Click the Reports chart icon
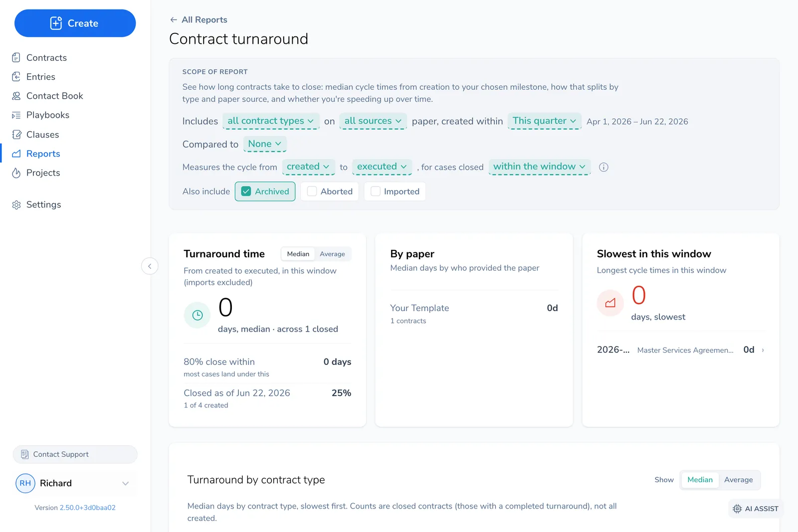Viewport: 798px width, 532px height. (x=16, y=154)
